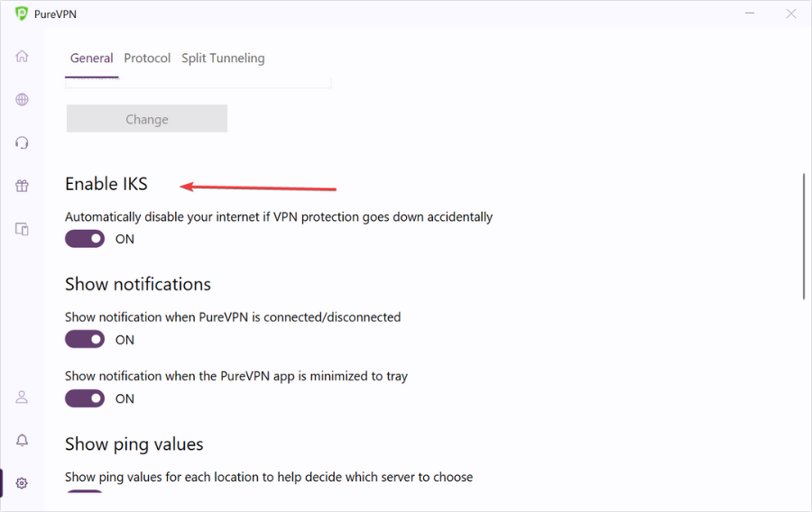Open the globe Locations icon
This screenshot has height=512, width=812.
pyautogui.click(x=22, y=99)
